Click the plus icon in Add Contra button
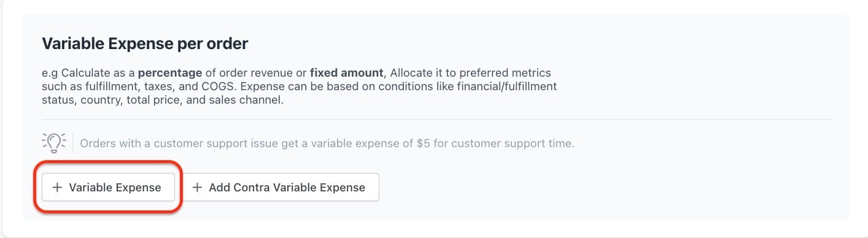The height and width of the screenshot is (238, 868). pos(198,188)
